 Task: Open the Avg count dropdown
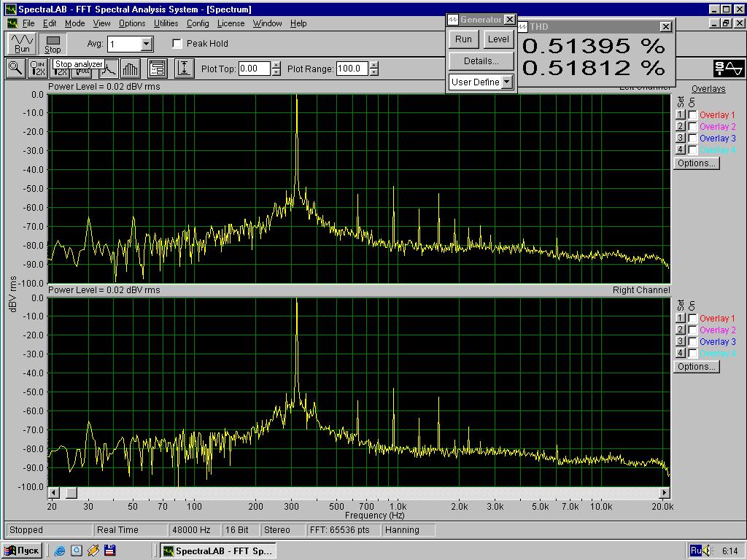point(147,44)
